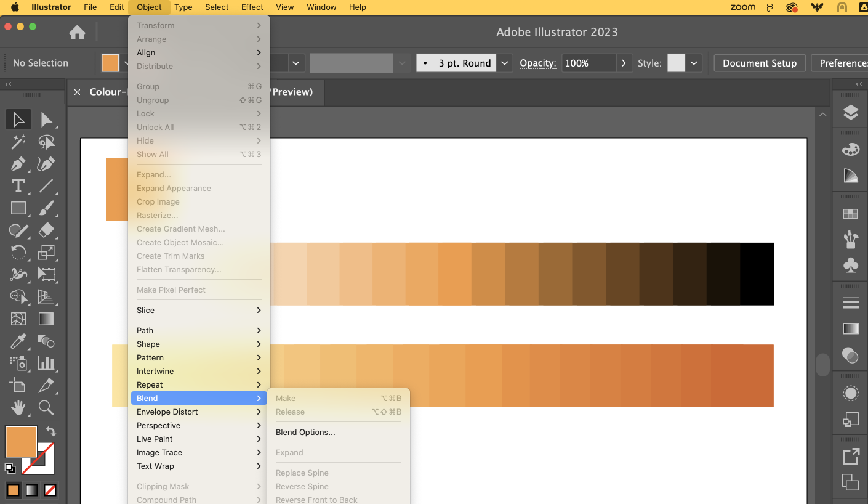The width and height of the screenshot is (868, 504).
Task: Set paint mode to None
Action: [50, 490]
